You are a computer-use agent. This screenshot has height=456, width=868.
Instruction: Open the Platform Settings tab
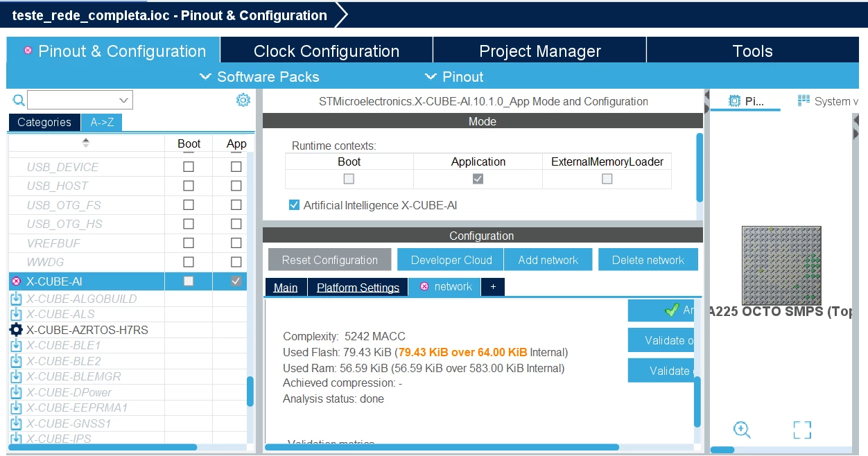coord(358,288)
